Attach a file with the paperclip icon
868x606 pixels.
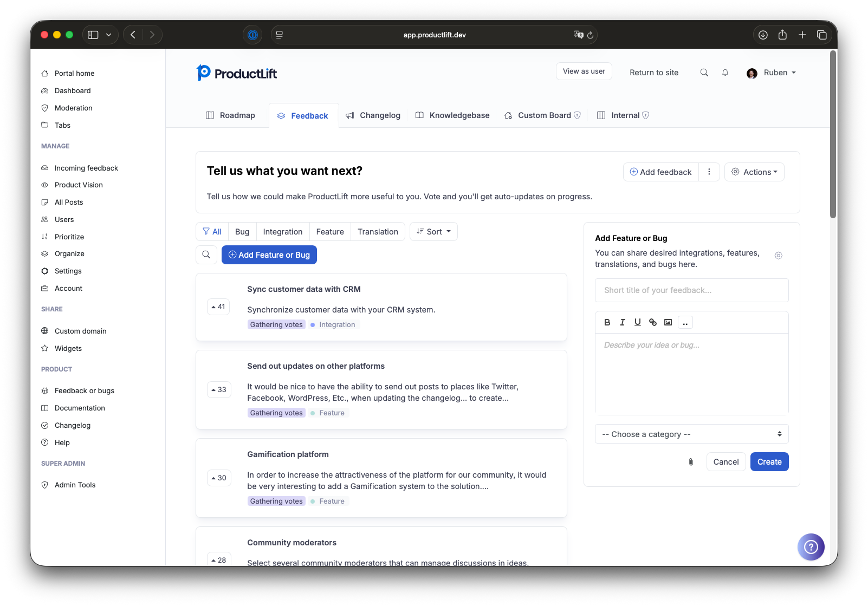click(x=691, y=462)
